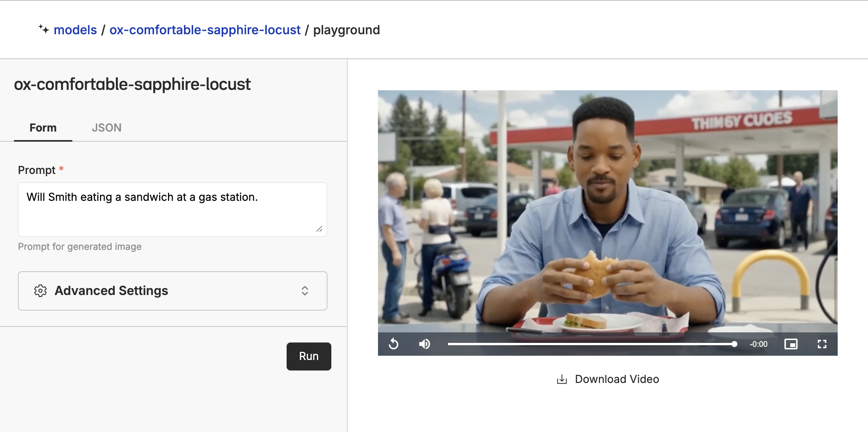
Task: Click the sparkle icon beside models
Action: coord(44,29)
